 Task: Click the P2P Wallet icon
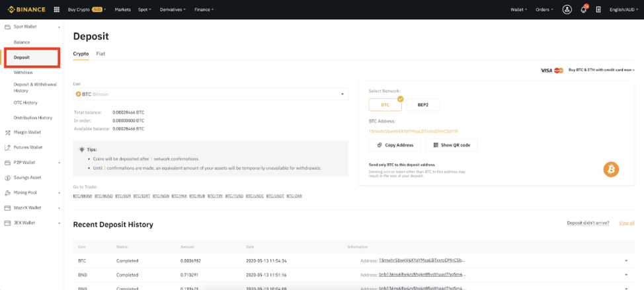tap(7, 163)
